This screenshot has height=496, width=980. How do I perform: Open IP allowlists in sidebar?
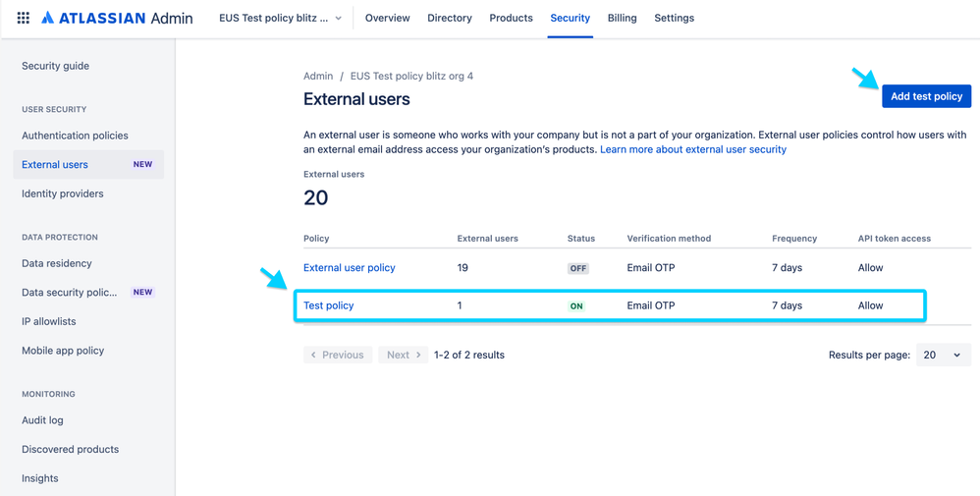(49, 321)
